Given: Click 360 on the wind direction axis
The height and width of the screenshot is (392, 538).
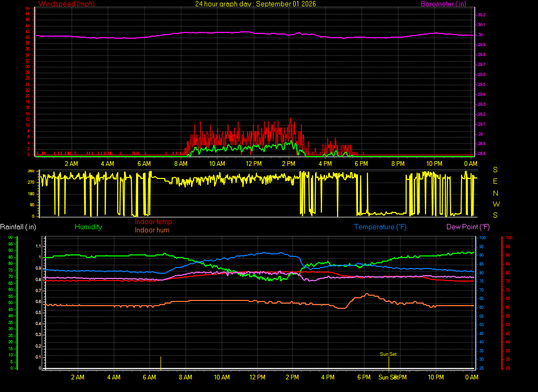Looking at the screenshot, I should pos(31,171).
